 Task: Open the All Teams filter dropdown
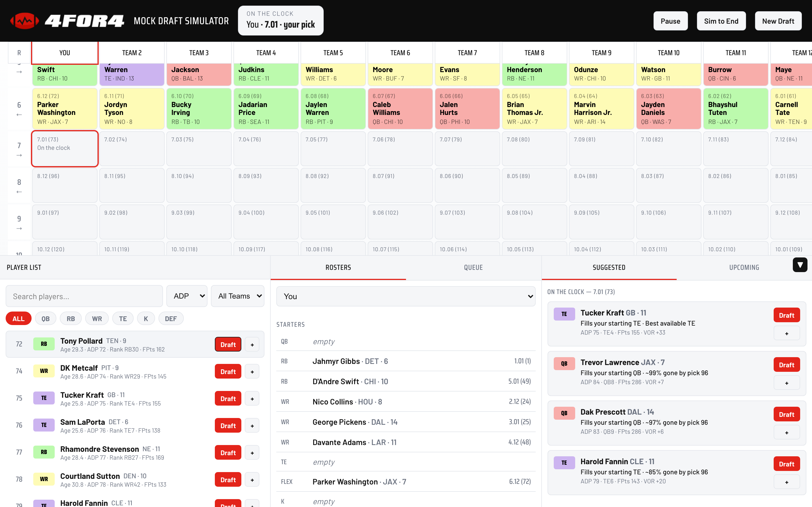coord(238,296)
